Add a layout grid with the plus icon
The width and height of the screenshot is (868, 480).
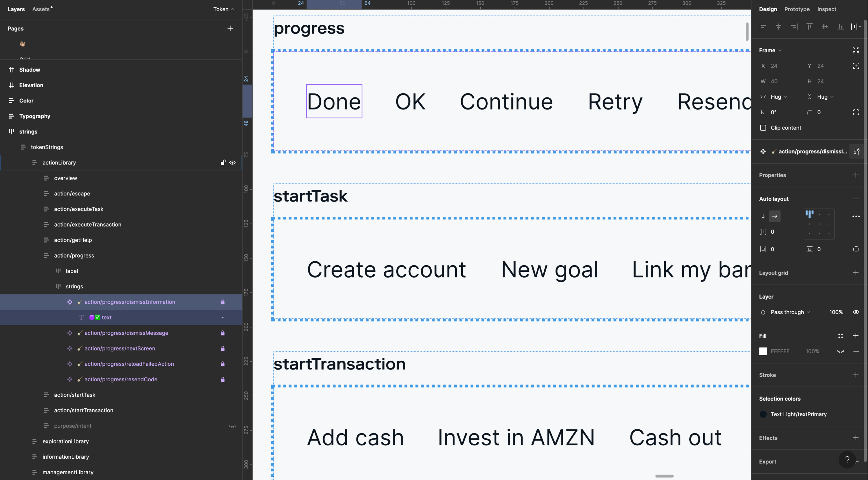point(856,273)
